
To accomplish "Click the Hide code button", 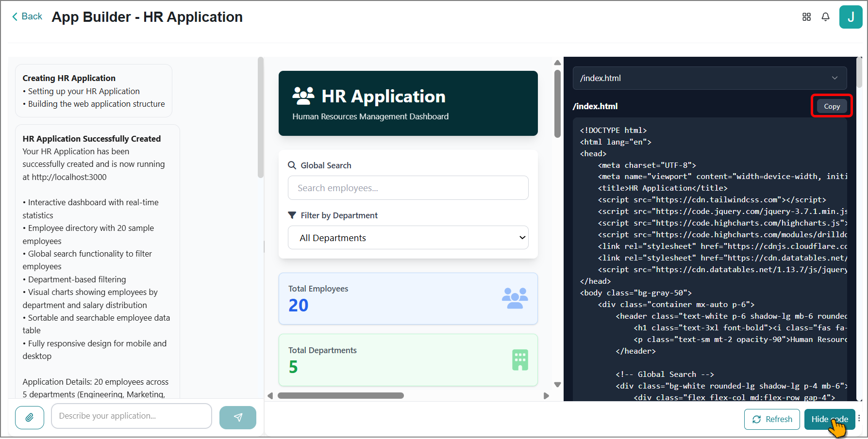I will pyautogui.click(x=829, y=419).
